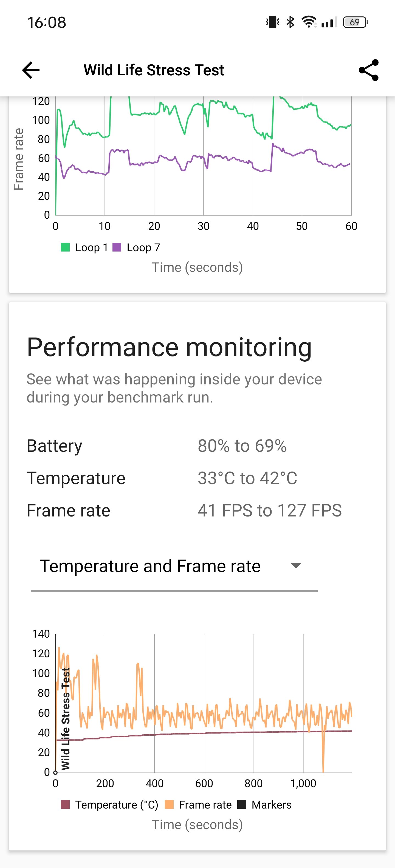Toggle the Frame rate orange legend series
395x868 pixels.
(x=198, y=805)
